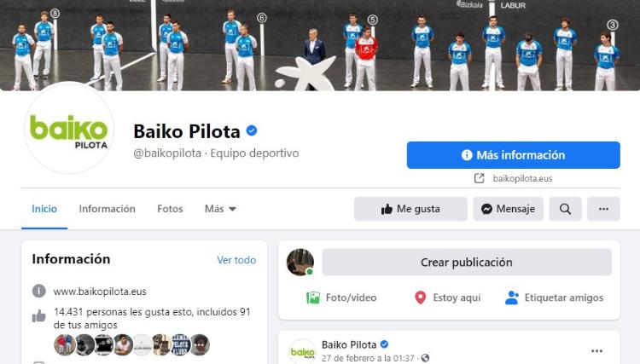
Task: Click the info icon next to www.baikopilota.eus
Action: (38, 291)
